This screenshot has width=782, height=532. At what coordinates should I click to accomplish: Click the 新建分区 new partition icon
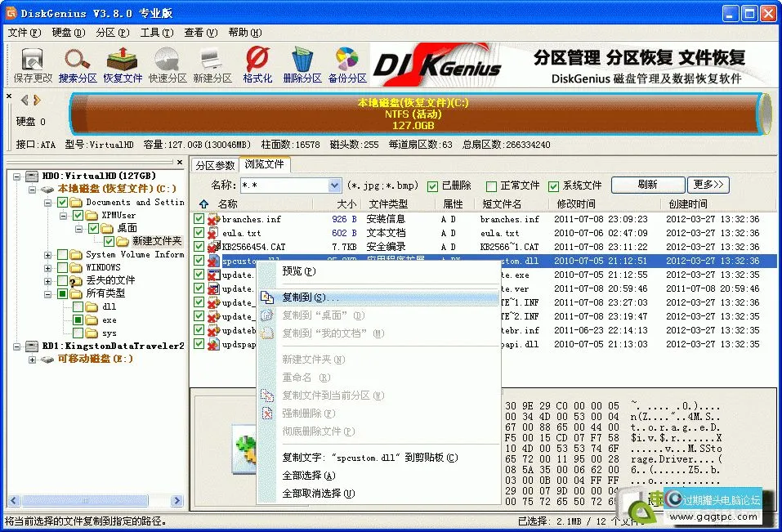click(211, 61)
